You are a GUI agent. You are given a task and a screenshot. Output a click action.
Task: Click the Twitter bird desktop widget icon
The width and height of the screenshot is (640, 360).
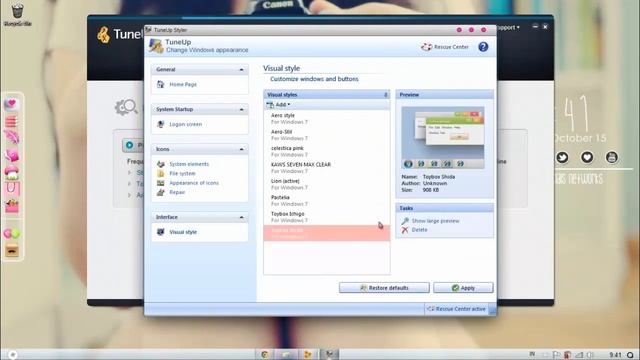[562, 158]
